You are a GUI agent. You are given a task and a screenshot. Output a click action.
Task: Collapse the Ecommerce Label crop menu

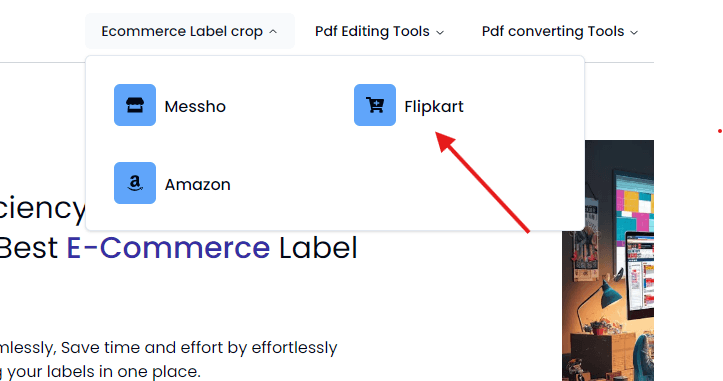pos(190,31)
